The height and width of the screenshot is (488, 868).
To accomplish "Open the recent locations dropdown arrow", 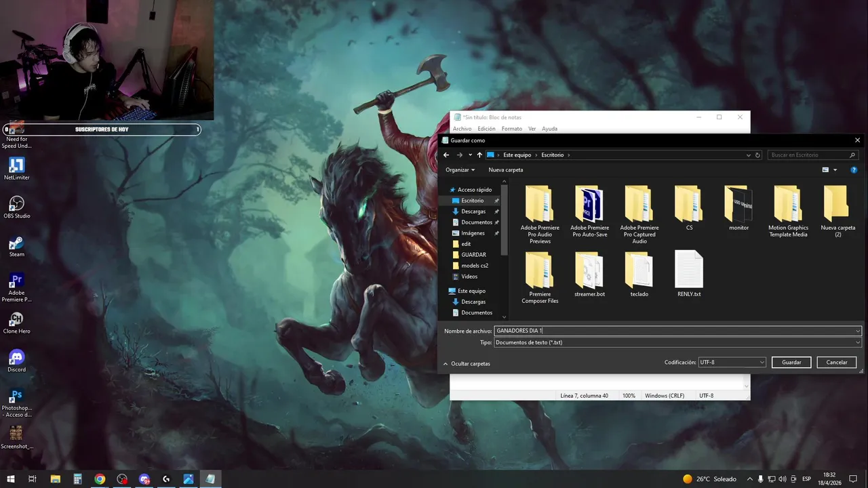I will 470,155.
